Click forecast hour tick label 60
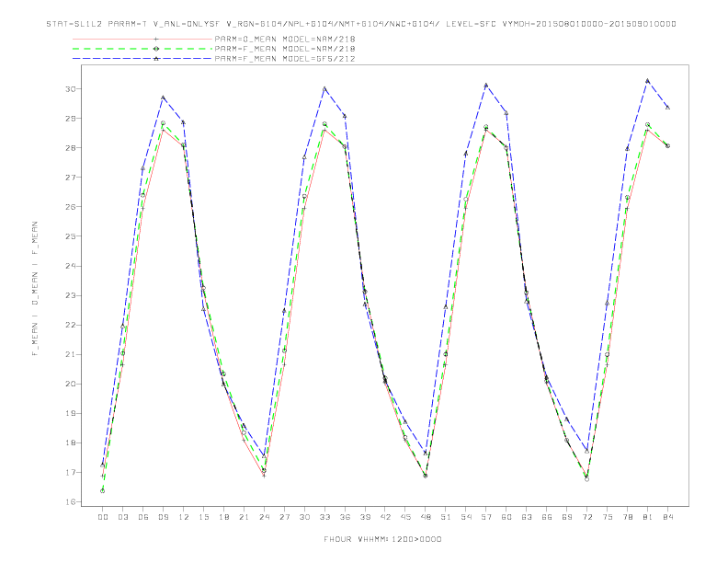 (x=506, y=517)
